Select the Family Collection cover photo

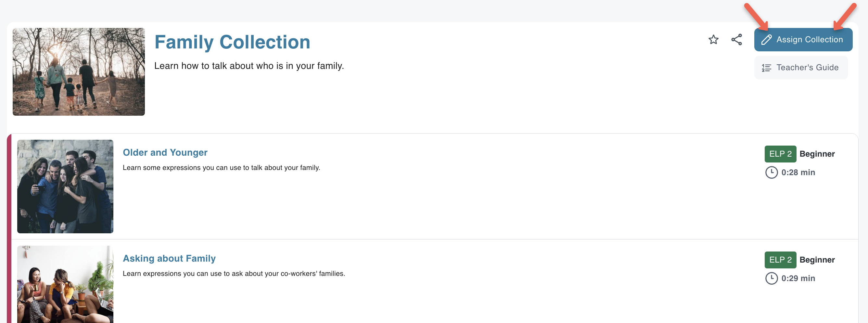click(x=79, y=72)
